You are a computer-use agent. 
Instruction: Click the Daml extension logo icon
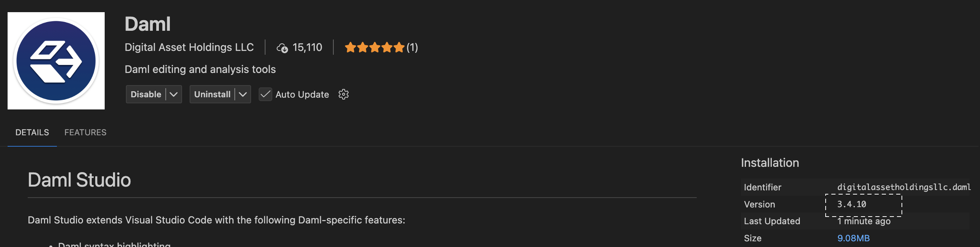click(56, 60)
